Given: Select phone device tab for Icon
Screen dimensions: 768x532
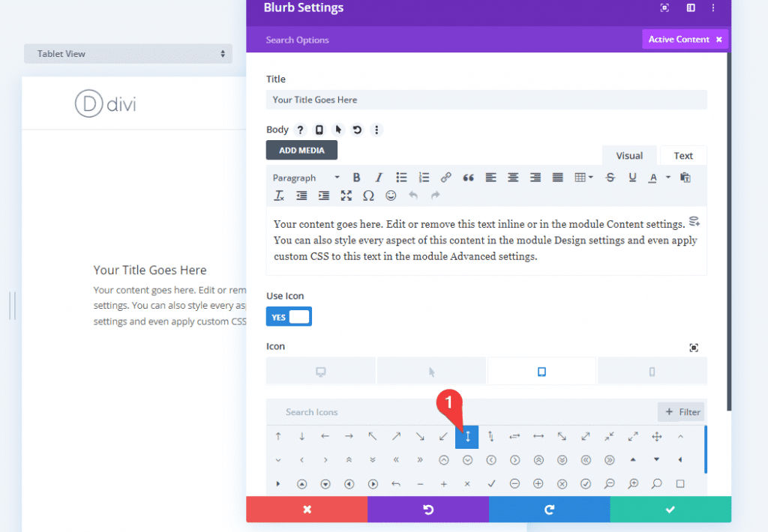Looking at the screenshot, I should click(x=652, y=372).
